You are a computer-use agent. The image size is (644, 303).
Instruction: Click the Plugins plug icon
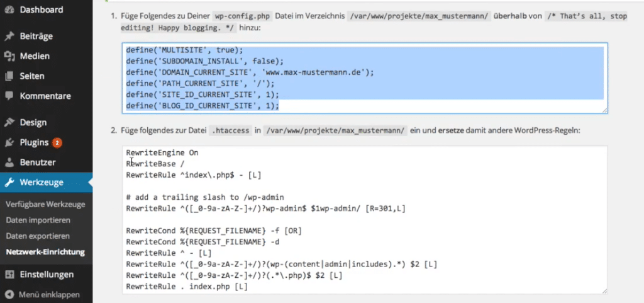click(x=9, y=142)
